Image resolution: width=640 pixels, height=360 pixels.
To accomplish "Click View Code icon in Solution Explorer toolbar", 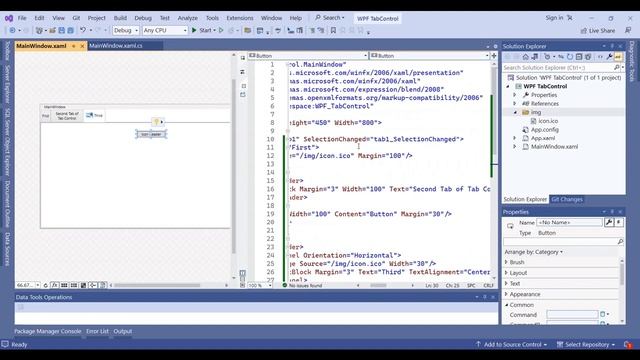I will click(600, 57).
